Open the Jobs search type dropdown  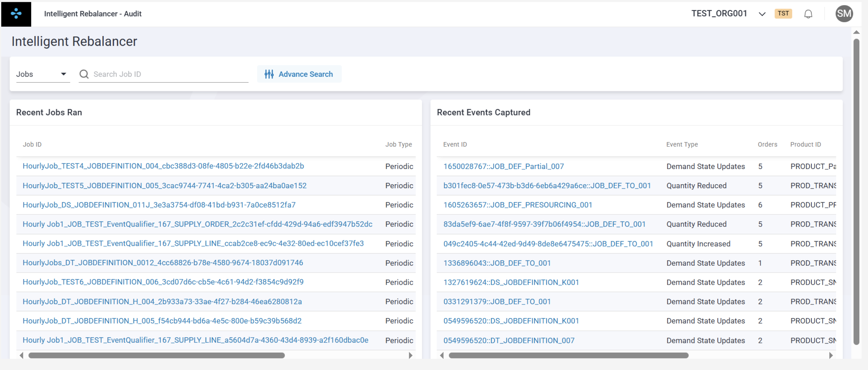43,74
